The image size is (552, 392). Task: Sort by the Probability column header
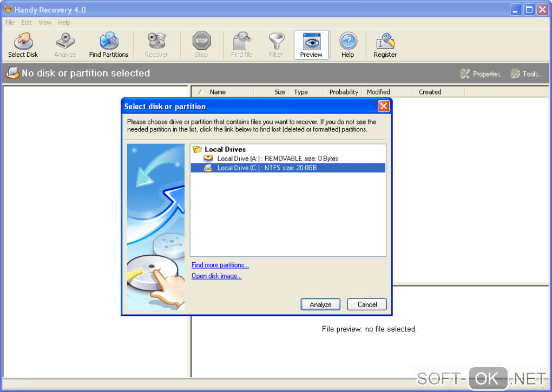pyautogui.click(x=343, y=92)
